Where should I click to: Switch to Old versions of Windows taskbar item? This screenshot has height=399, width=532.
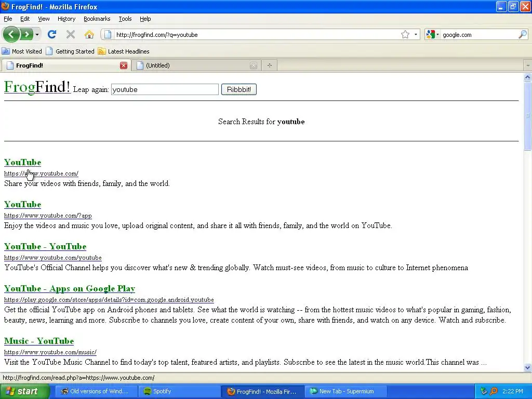(96, 391)
